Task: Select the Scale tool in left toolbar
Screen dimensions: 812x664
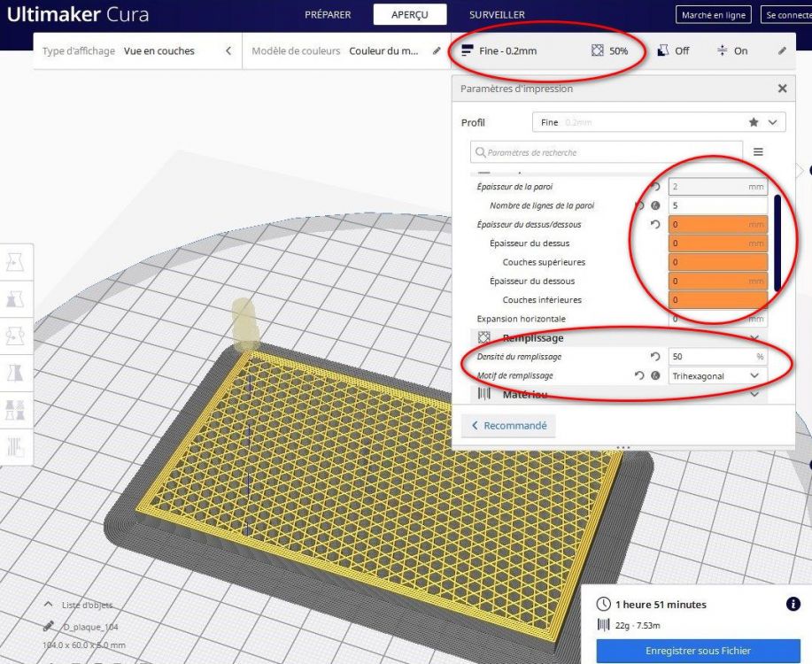Action: tap(15, 299)
